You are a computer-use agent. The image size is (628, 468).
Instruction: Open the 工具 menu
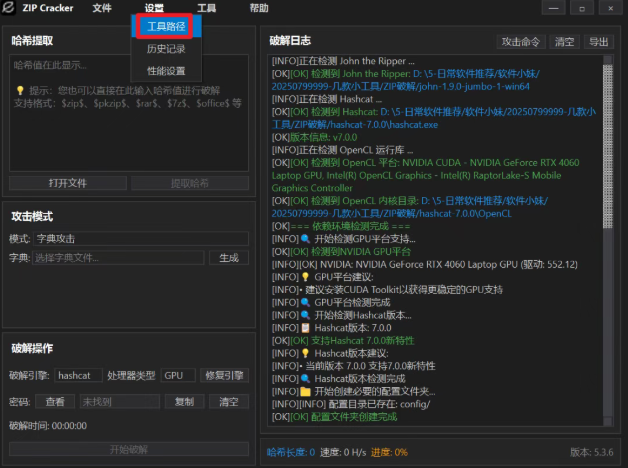point(206,8)
